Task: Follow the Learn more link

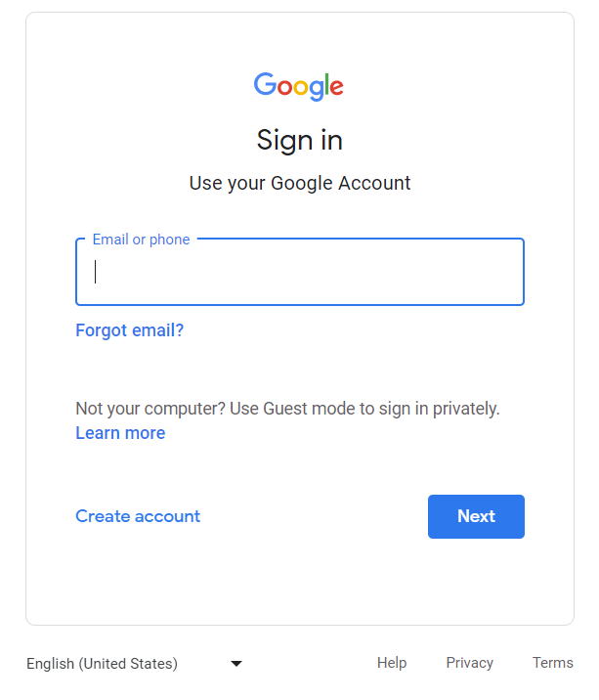Action: point(120,433)
